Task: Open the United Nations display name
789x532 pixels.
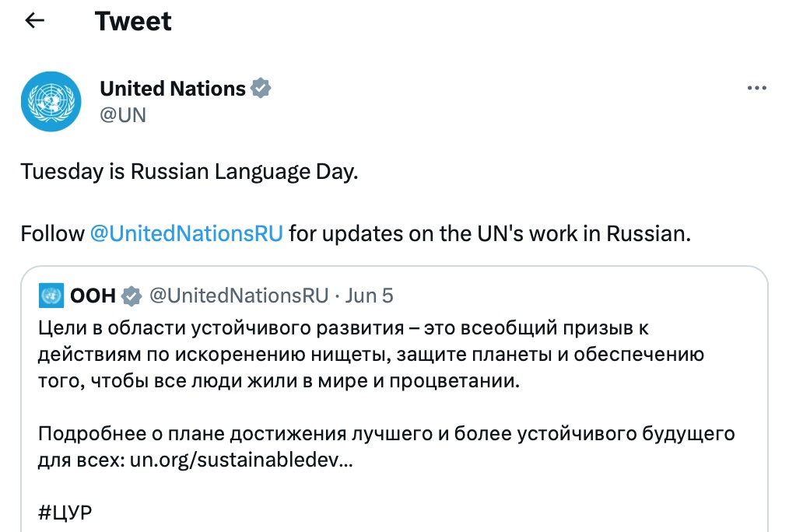Action: point(172,89)
